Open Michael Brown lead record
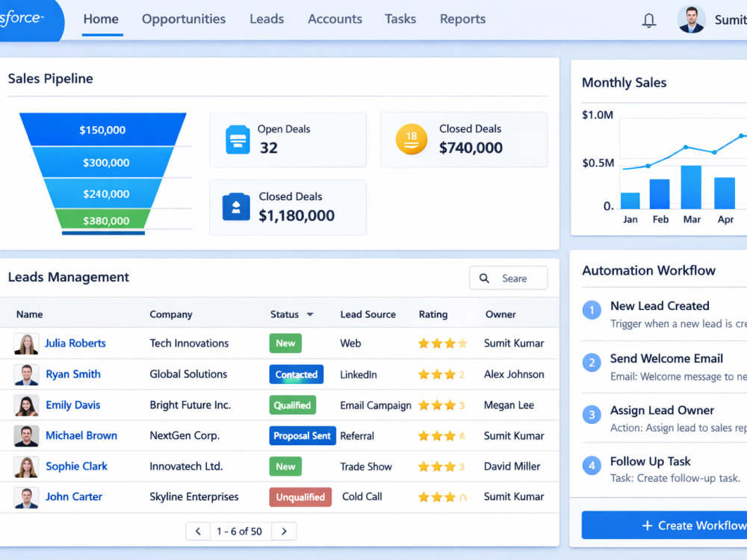 tap(81, 436)
